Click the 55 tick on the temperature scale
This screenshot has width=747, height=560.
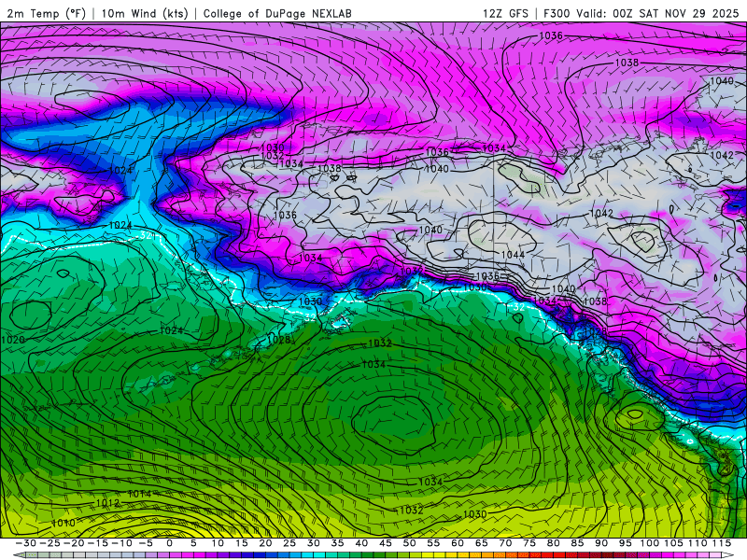[x=433, y=543]
